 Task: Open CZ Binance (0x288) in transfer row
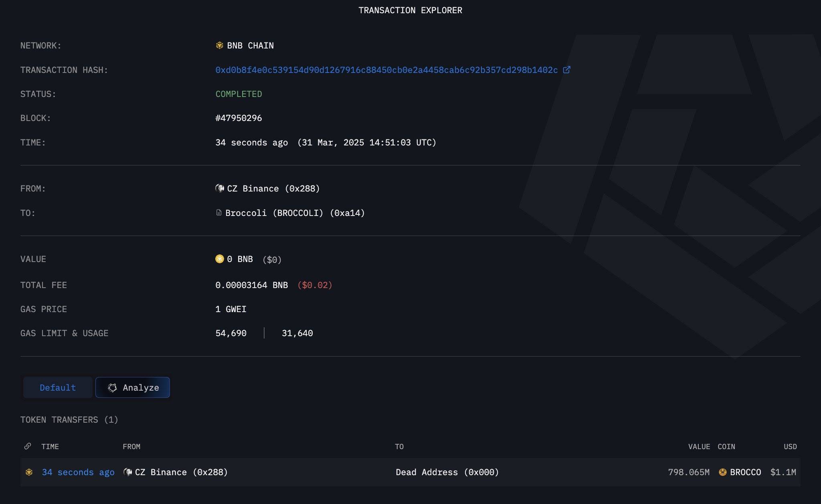(181, 472)
